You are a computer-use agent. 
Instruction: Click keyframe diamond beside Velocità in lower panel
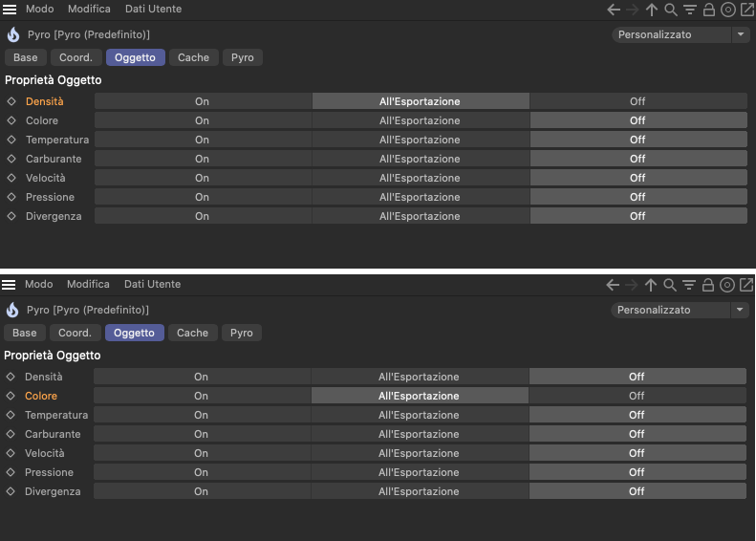(x=11, y=453)
